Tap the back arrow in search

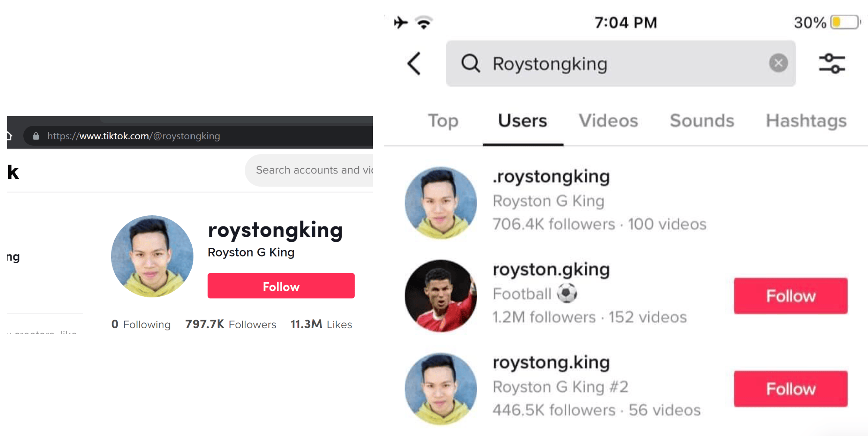[414, 64]
